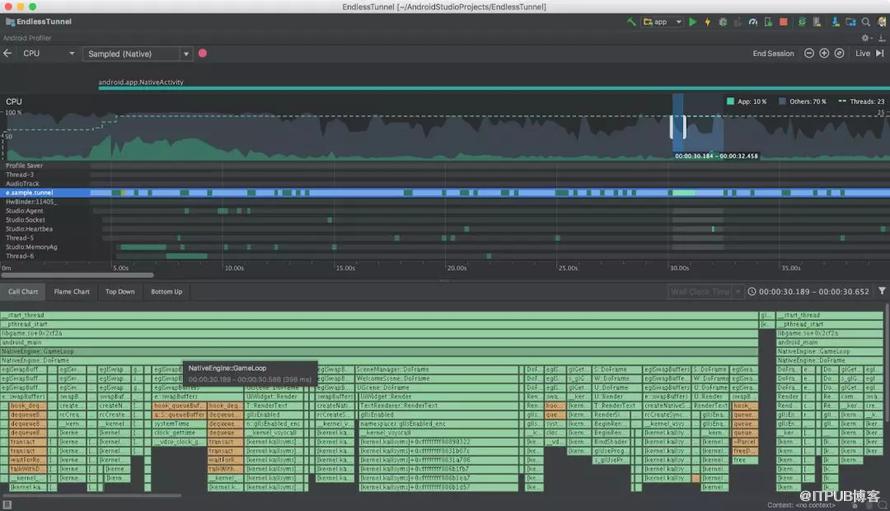890x511 pixels.
Task: Start debugging with the bug icon
Action: click(x=723, y=22)
